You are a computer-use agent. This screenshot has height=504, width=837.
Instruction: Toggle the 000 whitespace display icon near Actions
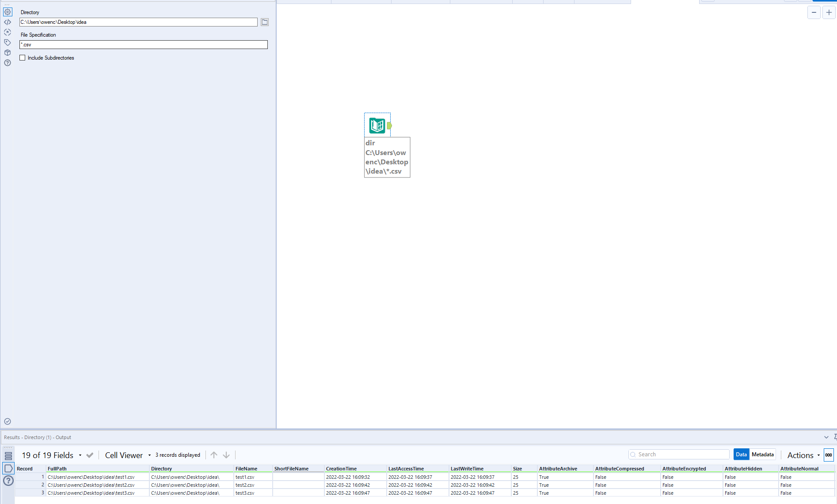829,455
